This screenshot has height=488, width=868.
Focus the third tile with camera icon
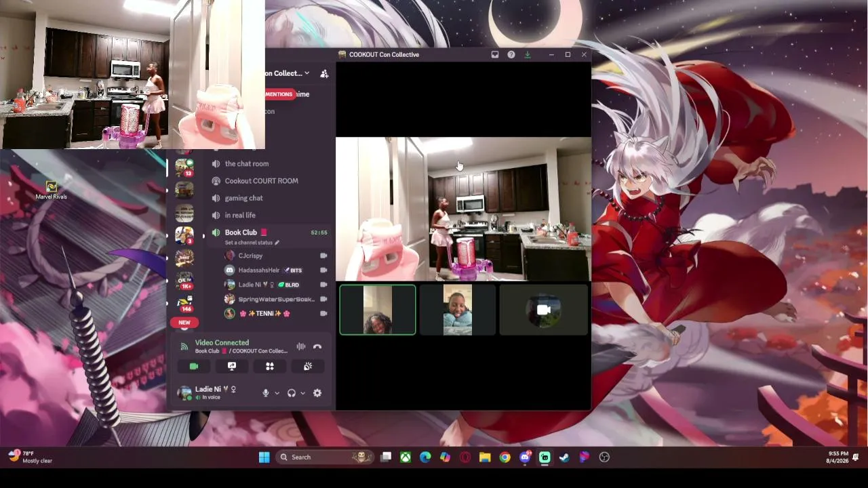coord(544,310)
